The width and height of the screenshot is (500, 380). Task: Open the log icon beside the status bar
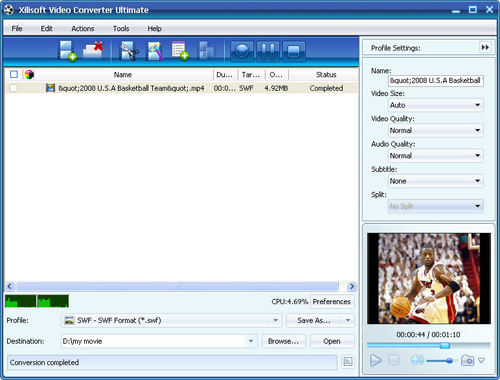click(x=348, y=362)
